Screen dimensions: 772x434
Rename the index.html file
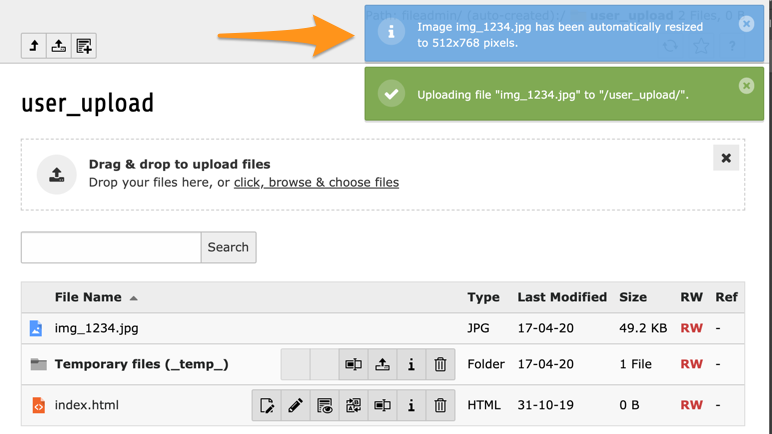pyautogui.click(x=382, y=406)
